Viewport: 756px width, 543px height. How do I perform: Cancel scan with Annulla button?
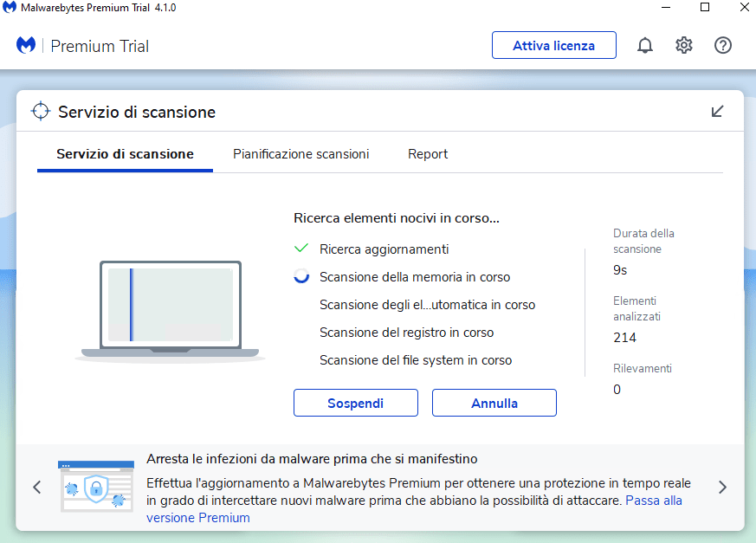click(x=494, y=403)
